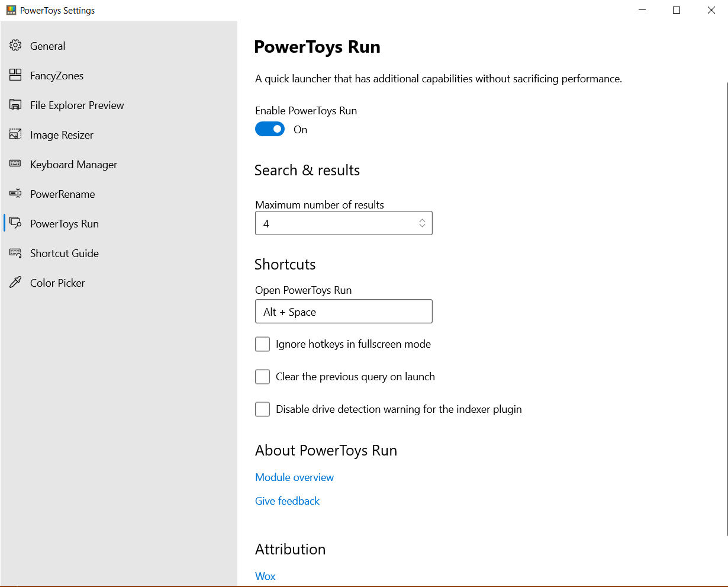Click the Search & results heading
Viewport: 728px width, 587px height.
tap(307, 171)
